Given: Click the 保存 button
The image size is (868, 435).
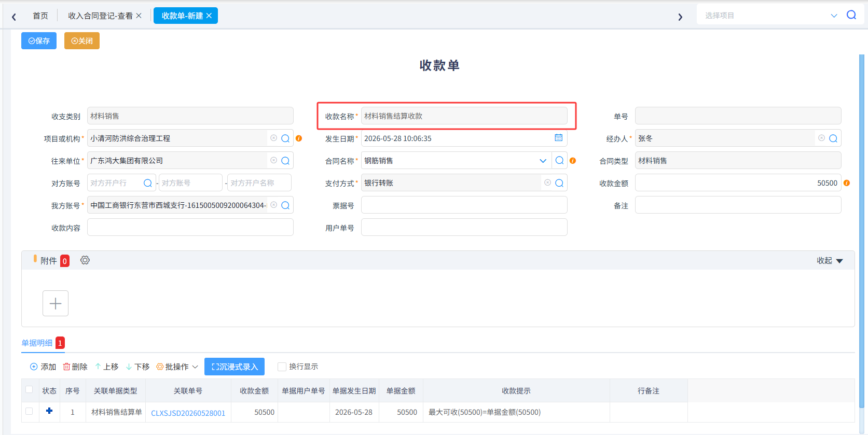Looking at the screenshot, I should tap(39, 40).
